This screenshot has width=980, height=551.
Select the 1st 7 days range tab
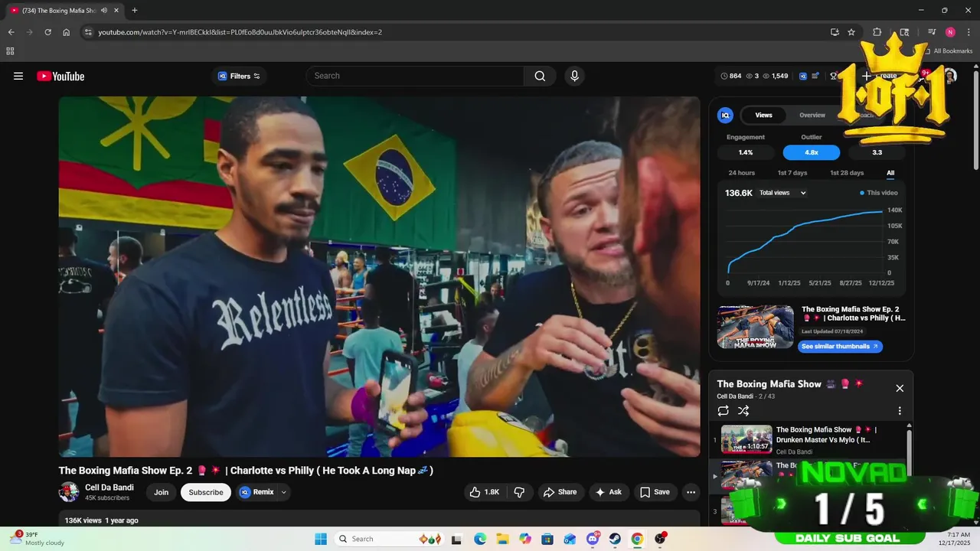tap(792, 173)
